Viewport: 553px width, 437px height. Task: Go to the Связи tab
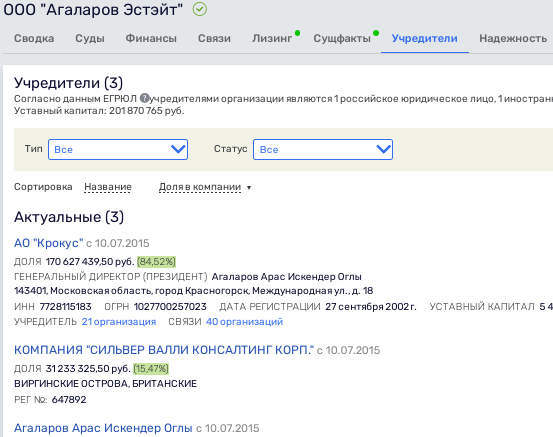point(214,38)
